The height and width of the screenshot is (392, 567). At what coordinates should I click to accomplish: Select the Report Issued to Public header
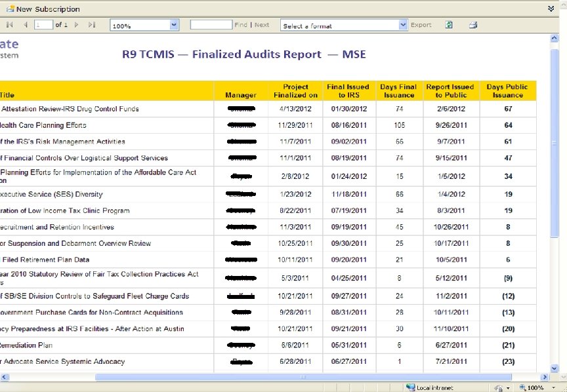click(x=450, y=90)
